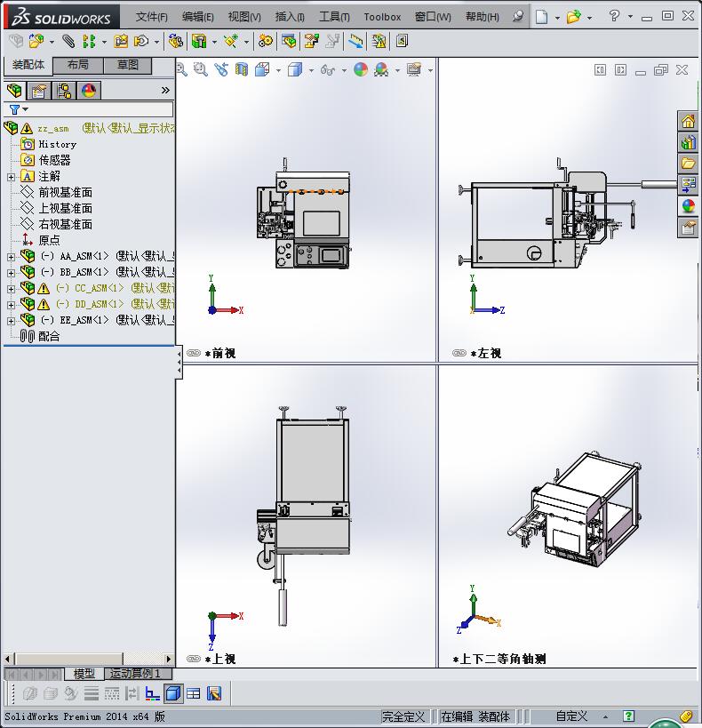Show more manager tabs with the » chevron
The height and width of the screenshot is (728, 702).
coord(165,90)
